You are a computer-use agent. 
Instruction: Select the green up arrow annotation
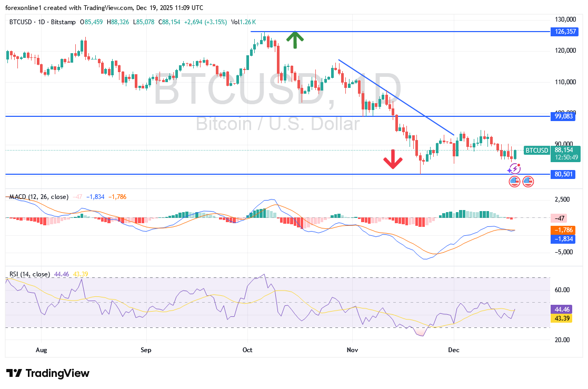point(295,39)
